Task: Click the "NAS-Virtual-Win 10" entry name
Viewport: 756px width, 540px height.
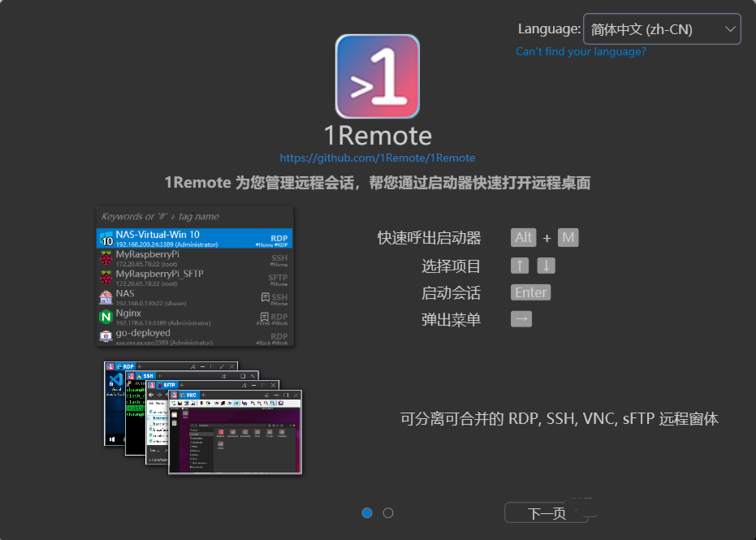Action: tap(158, 235)
